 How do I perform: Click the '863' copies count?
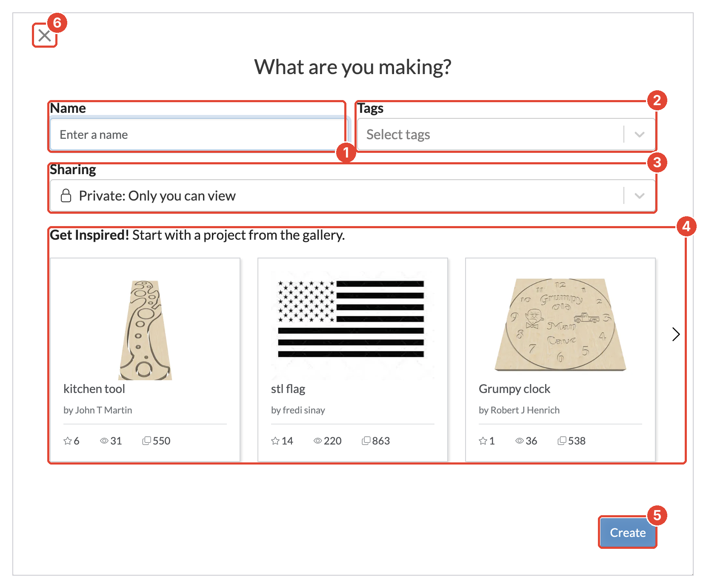point(381,441)
